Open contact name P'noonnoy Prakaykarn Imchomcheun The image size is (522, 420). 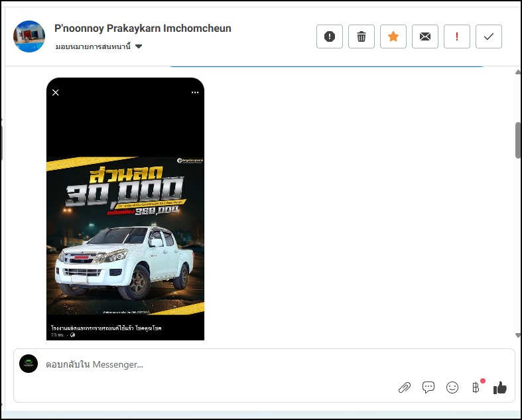click(x=143, y=29)
